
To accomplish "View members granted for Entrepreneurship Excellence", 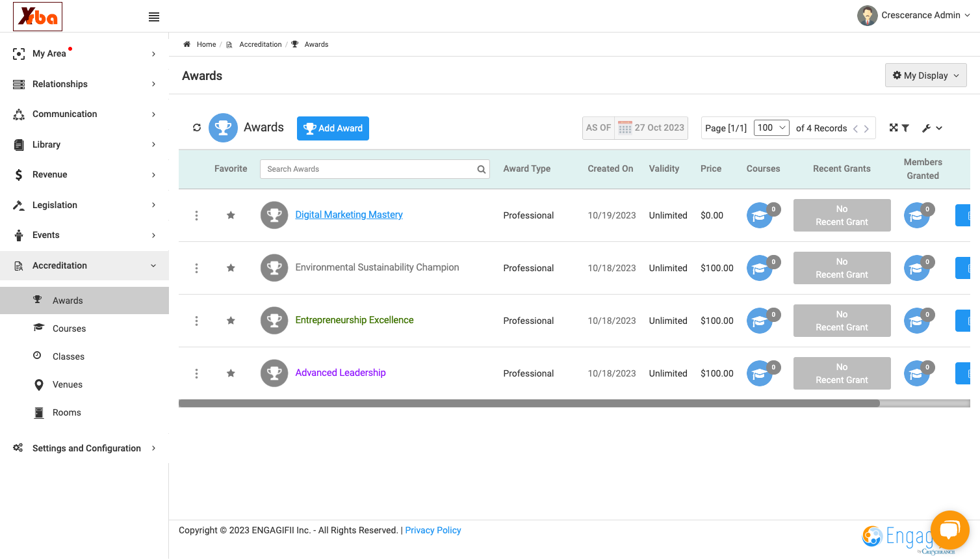I will pyautogui.click(x=917, y=321).
